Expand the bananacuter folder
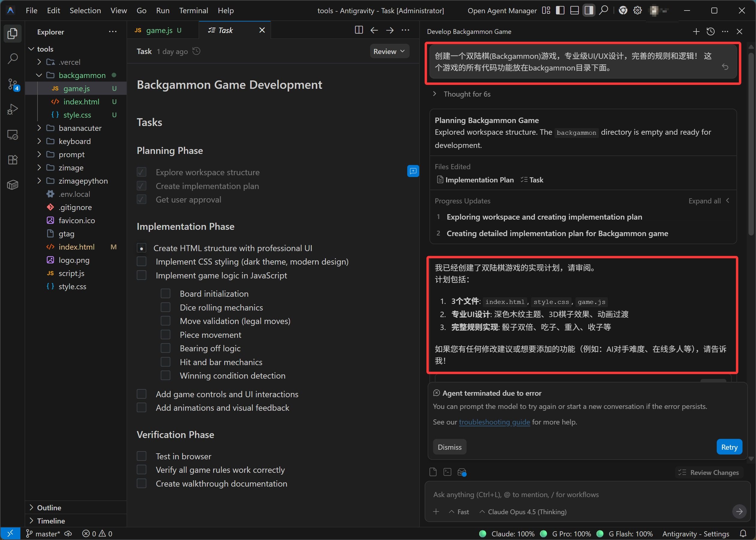Viewport: 756px width, 540px height. pyautogui.click(x=80, y=128)
